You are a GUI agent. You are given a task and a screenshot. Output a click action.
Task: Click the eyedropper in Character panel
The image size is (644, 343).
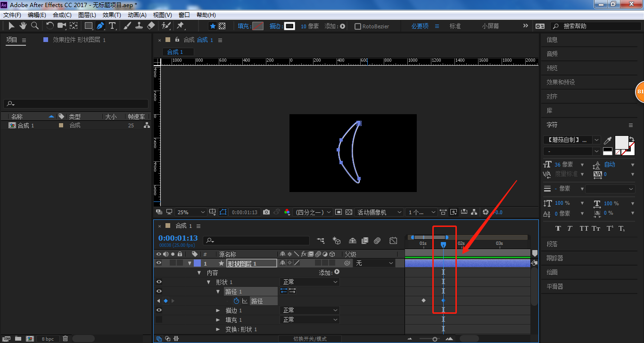(608, 140)
